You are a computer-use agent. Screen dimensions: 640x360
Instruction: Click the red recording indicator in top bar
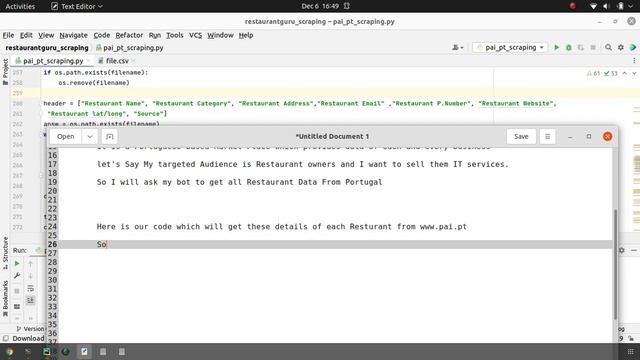point(572,6)
